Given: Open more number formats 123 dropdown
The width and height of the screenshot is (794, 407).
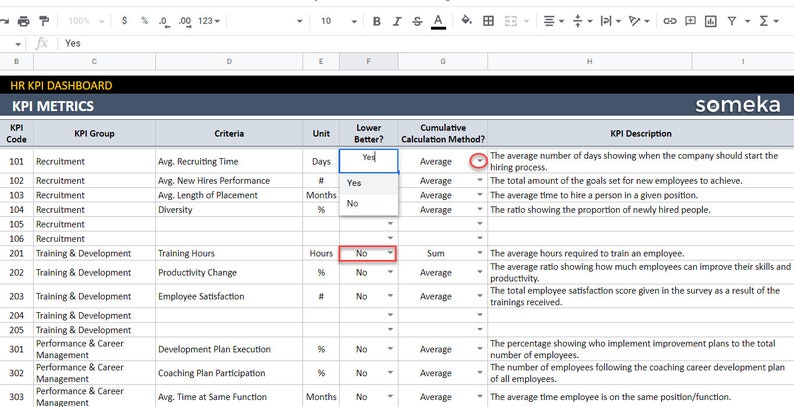Looking at the screenshot, I should (x=209, y=21).
